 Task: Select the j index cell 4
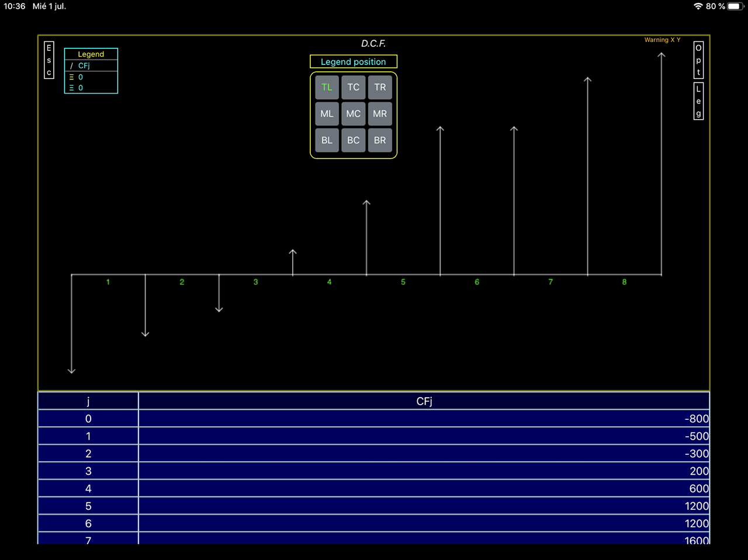(88, 489)
